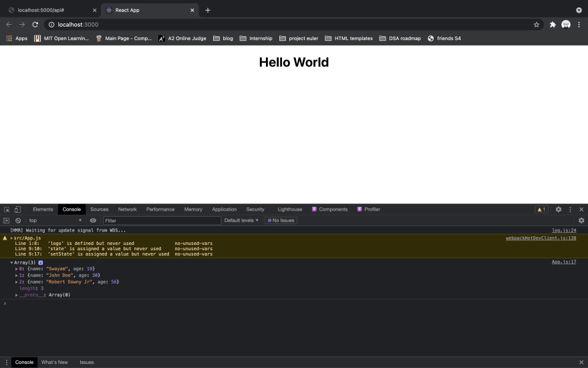Image resolution: width=588 pixels, height=368 pixels.
Task: Close the localhost:5000/api# tab
Action: click(94, 10)
